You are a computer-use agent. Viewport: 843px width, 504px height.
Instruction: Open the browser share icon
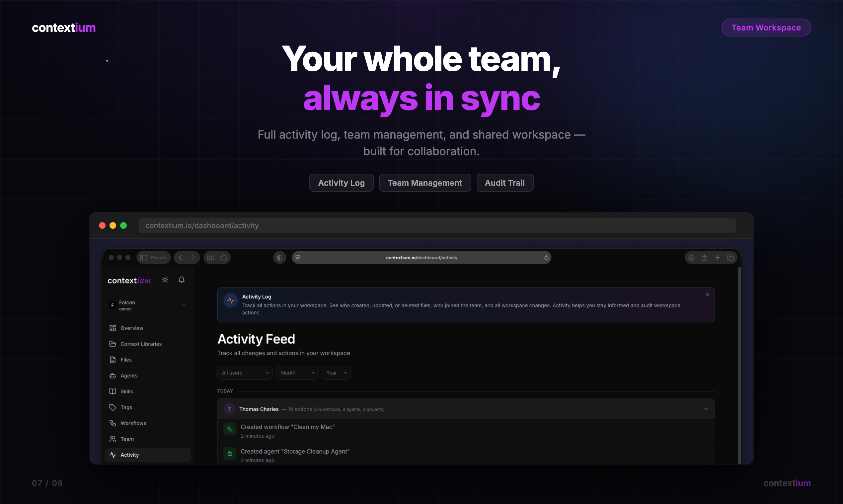coord(704,258)
